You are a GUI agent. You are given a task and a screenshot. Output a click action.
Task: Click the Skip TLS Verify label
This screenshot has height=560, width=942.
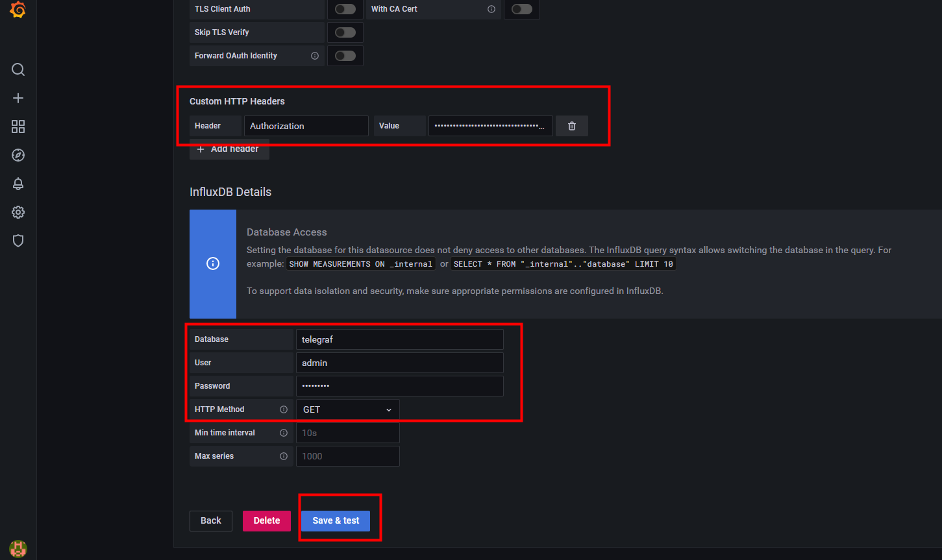point(222,32)
